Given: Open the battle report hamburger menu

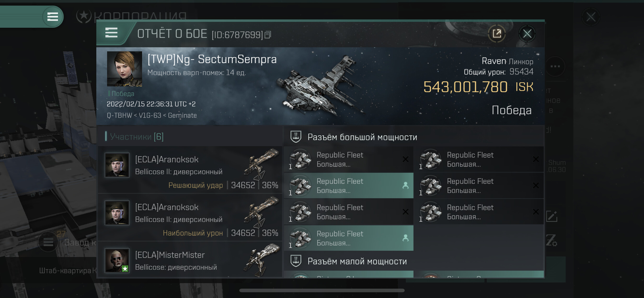Looking at the screenshot, I should (111, 33).
